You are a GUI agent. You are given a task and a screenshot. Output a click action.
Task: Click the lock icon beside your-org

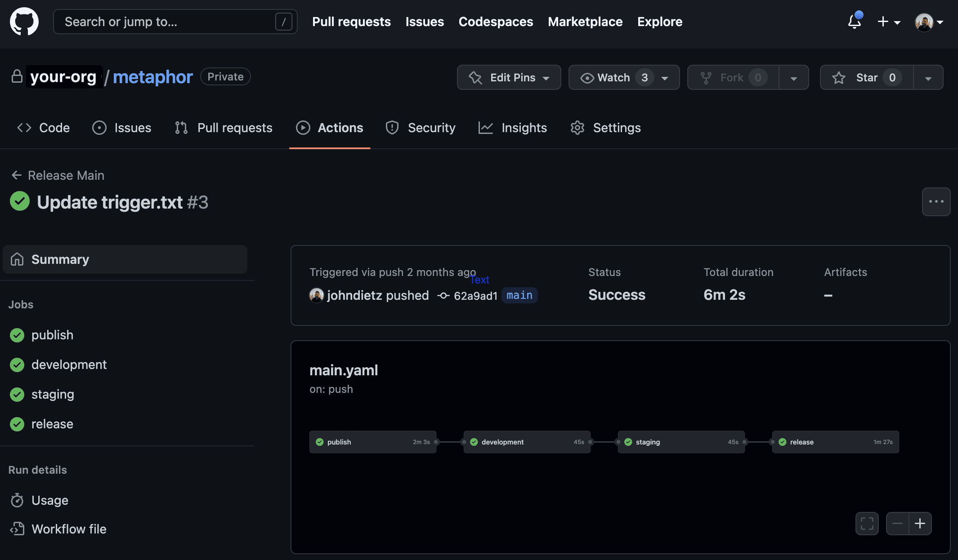coord(17,76)
